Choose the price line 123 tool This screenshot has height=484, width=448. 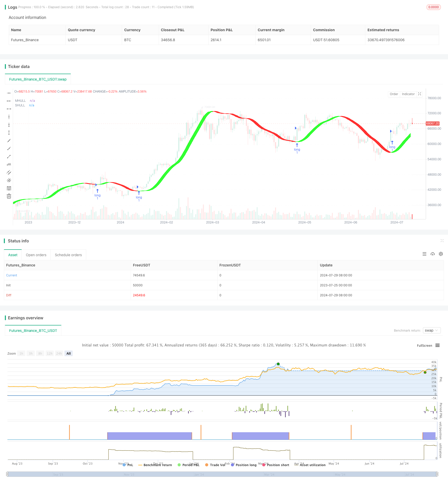pos(9,164)
